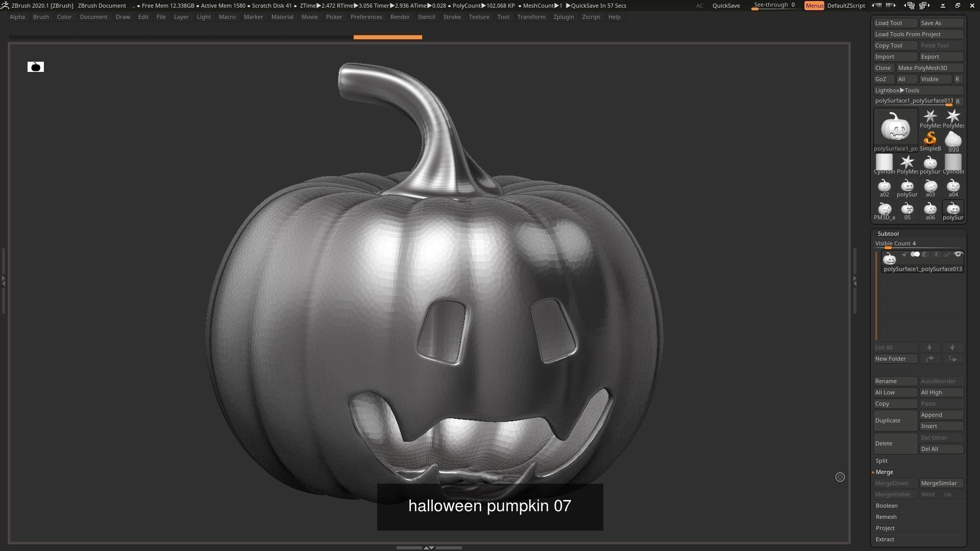Adjust the Visible Count slider
This screenshot has height=551, width=980.
click(918, 244)
